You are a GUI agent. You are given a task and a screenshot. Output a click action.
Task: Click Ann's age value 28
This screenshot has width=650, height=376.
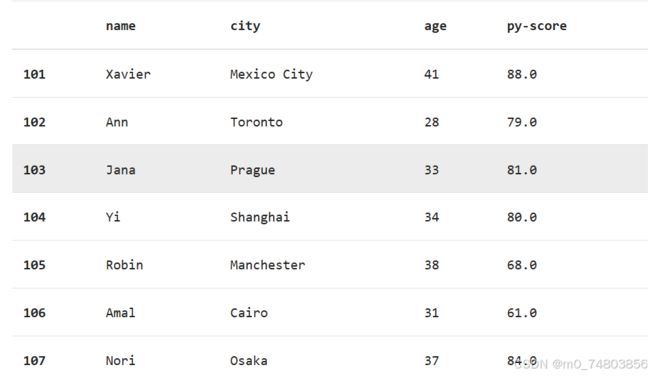432,122
